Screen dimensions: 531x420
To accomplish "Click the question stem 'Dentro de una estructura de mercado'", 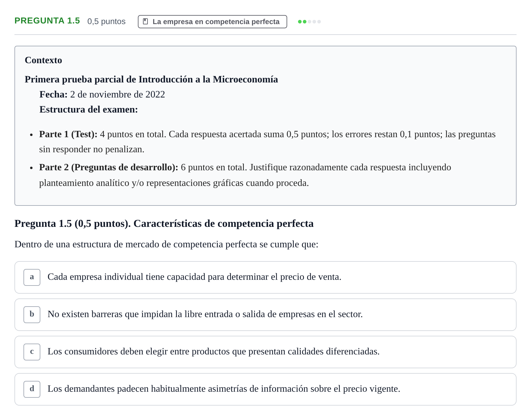I will point(166,244).
